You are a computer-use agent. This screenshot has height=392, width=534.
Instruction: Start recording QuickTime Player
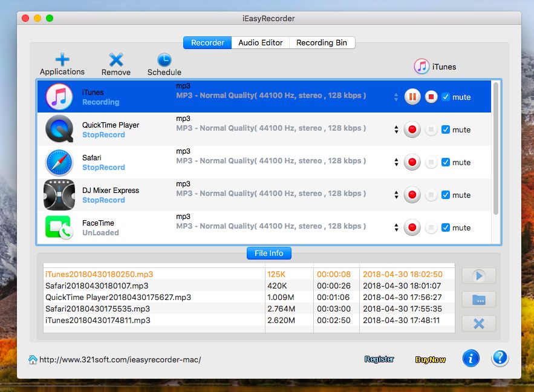coord(412,129)
